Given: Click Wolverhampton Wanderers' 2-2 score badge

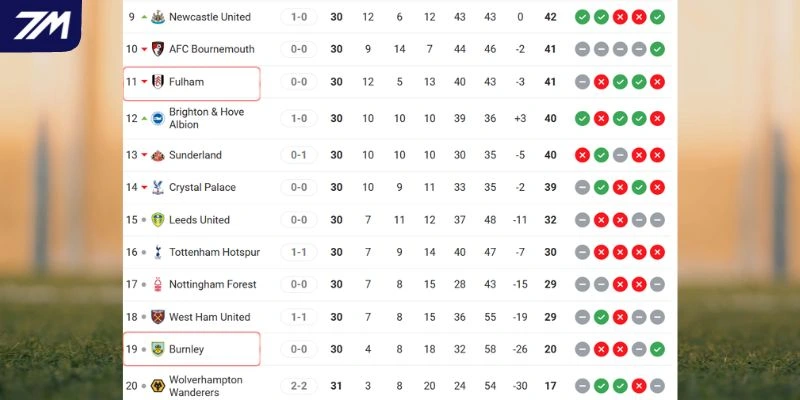Looking at the screenshot, I should (x=299, y=386).
